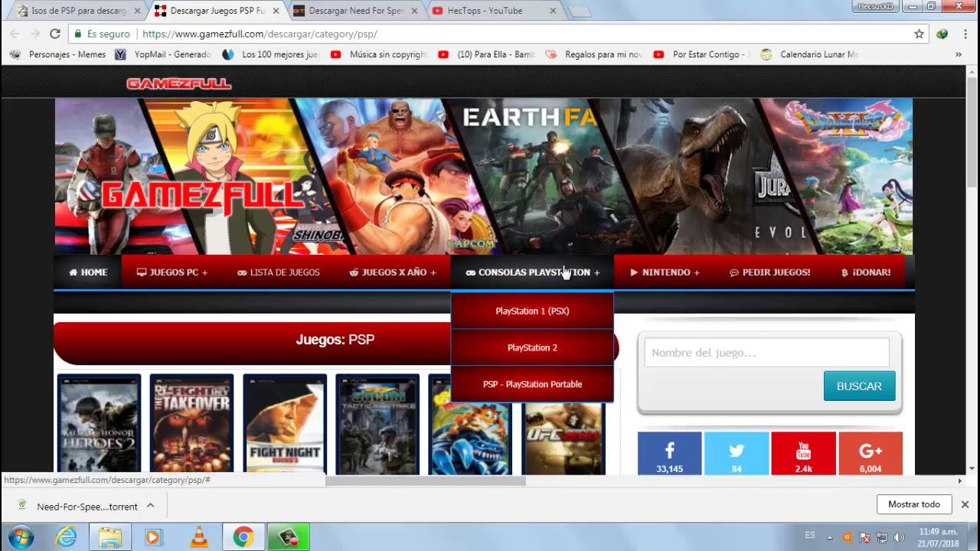
Task: Expand the JUEGOS X AÑO + menu
Action: (x=394, y=272)
